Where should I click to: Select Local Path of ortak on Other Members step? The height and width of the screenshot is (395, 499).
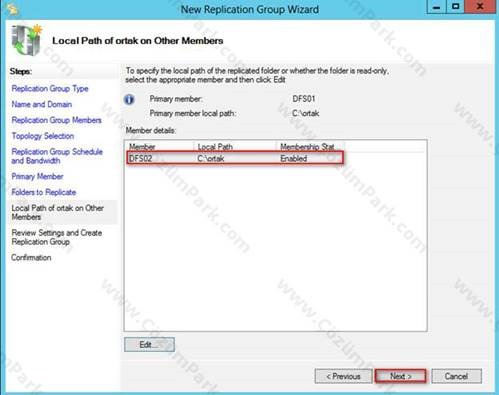pyautogui.click(x=58, y=212)
